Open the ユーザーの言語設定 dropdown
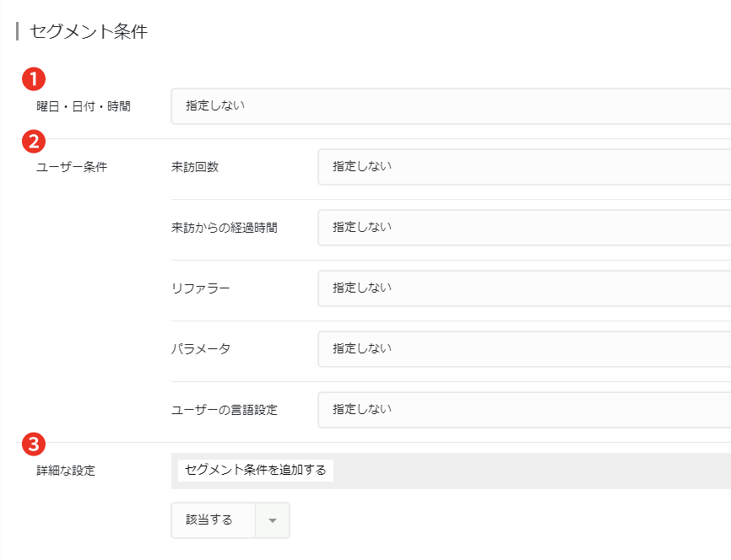 point(524,410)
